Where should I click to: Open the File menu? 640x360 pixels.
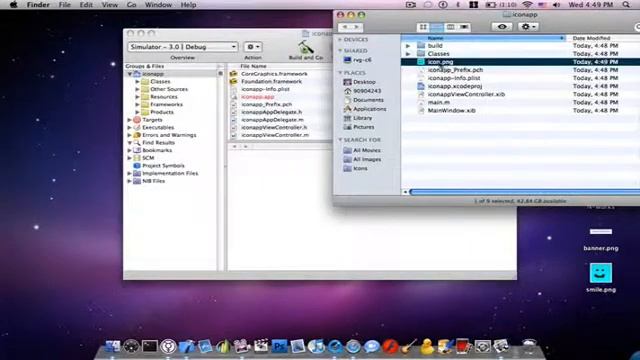64,5
